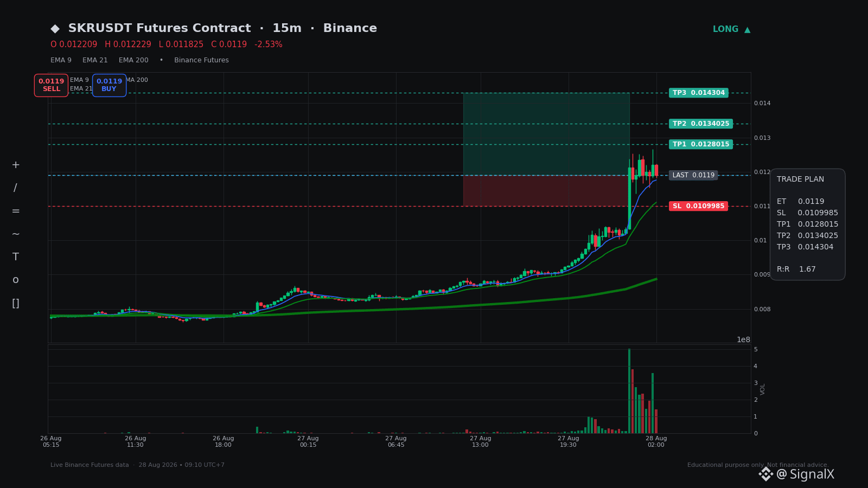This screenshot has height=488, width=868.
Task: Click the Binance exchange name in title
Action: [x=350, y=28]
